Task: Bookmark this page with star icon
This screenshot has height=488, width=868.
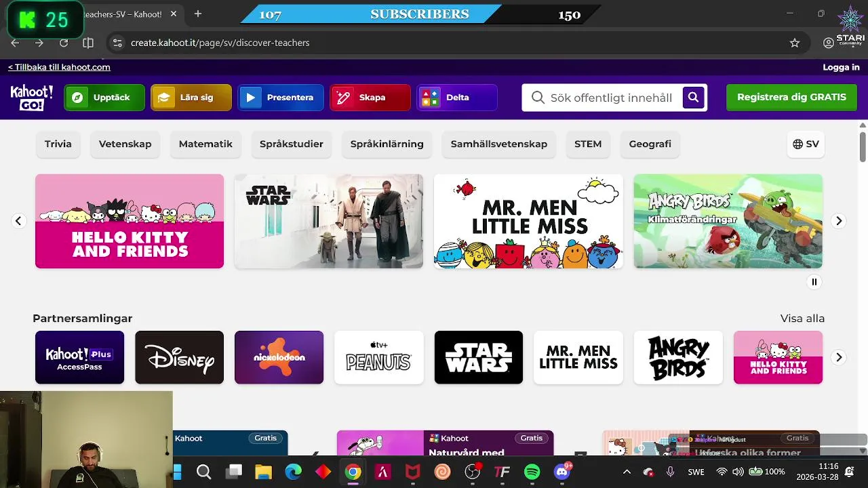Action: click(x=795, y=43)
